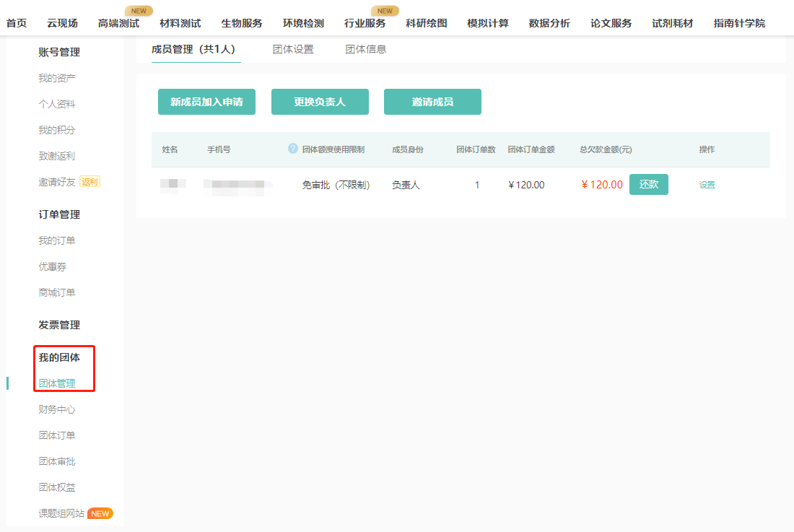Screen dimensions: 794x532
Task: Navigate to 团体审批
Action: click(56, 461)
